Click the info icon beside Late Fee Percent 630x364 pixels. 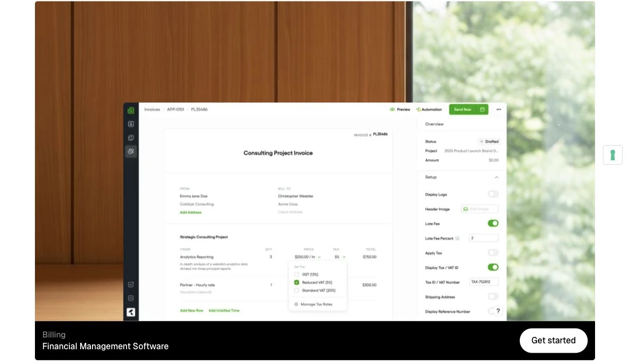pos(457,238)
